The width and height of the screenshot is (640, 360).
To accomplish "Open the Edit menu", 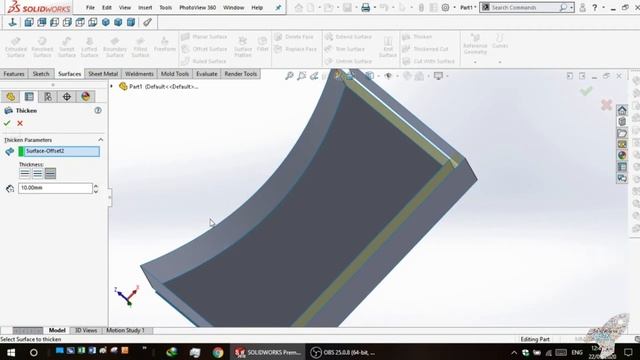I will click(107, 7).
